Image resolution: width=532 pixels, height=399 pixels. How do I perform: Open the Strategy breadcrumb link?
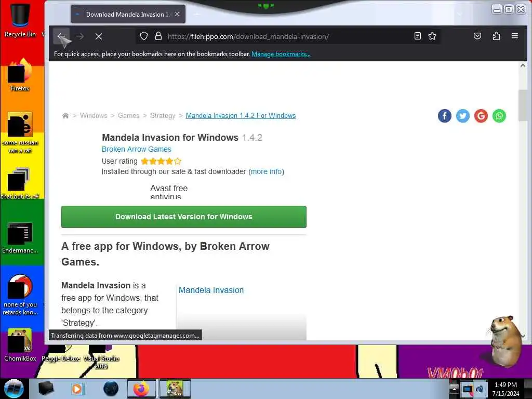pyautogui.click(x=163, y=116)
